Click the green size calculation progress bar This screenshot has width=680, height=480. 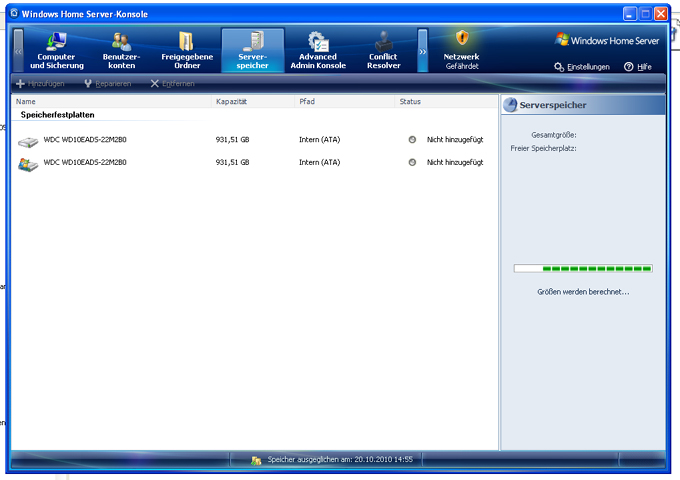click(582, 268)
